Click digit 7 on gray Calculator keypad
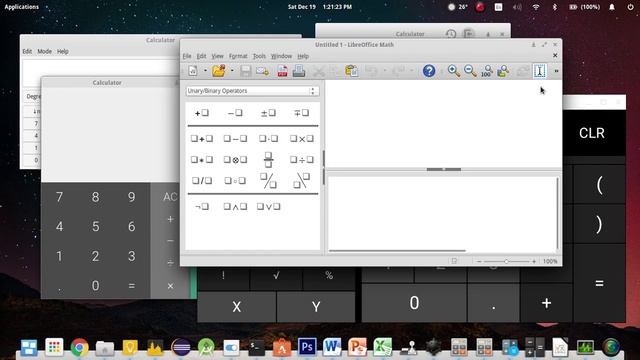 60,197
